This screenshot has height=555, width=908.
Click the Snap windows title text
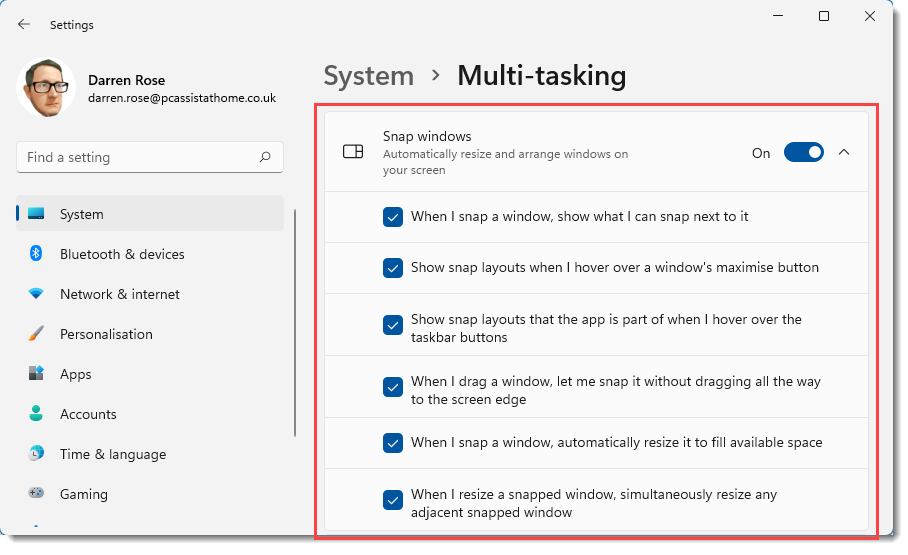point(427,136)
